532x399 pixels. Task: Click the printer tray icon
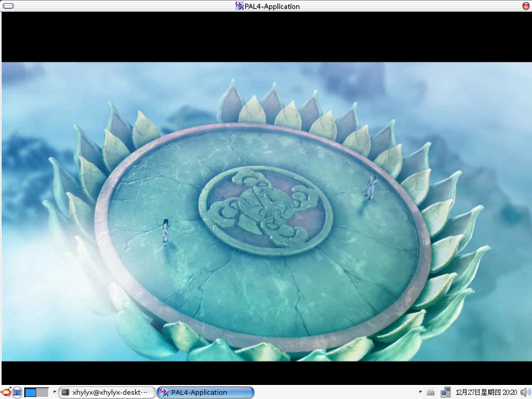click(431, 393)
